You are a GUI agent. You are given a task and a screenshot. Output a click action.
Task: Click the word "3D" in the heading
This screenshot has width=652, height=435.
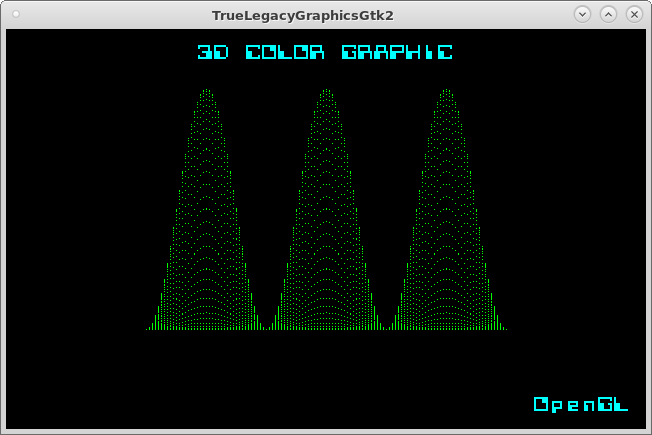coord(213,53)
